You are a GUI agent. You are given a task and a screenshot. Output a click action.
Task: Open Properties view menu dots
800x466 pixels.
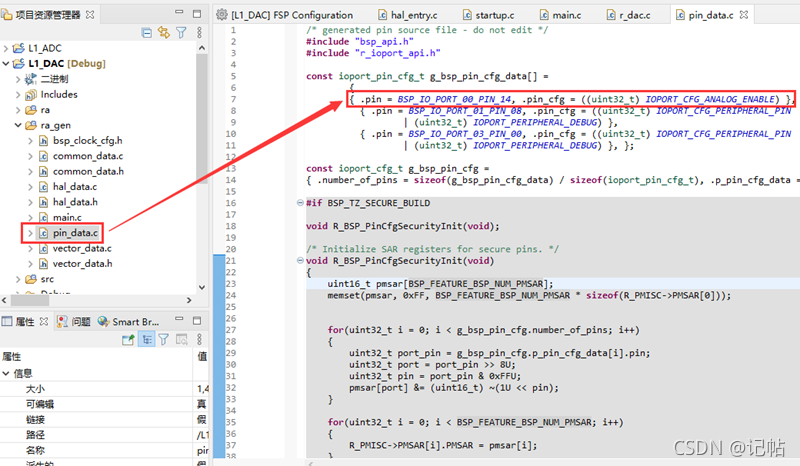[x=199, y=340]
